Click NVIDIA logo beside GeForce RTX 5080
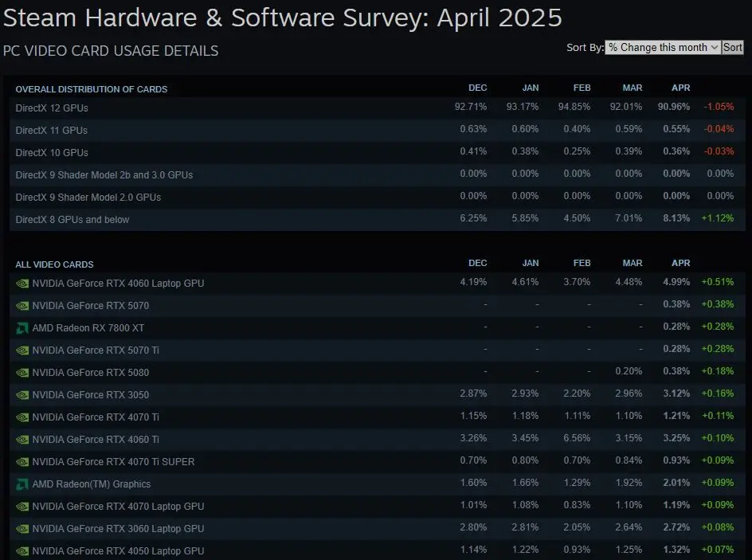This screenshot has height=560, width=752. (22, 373)
